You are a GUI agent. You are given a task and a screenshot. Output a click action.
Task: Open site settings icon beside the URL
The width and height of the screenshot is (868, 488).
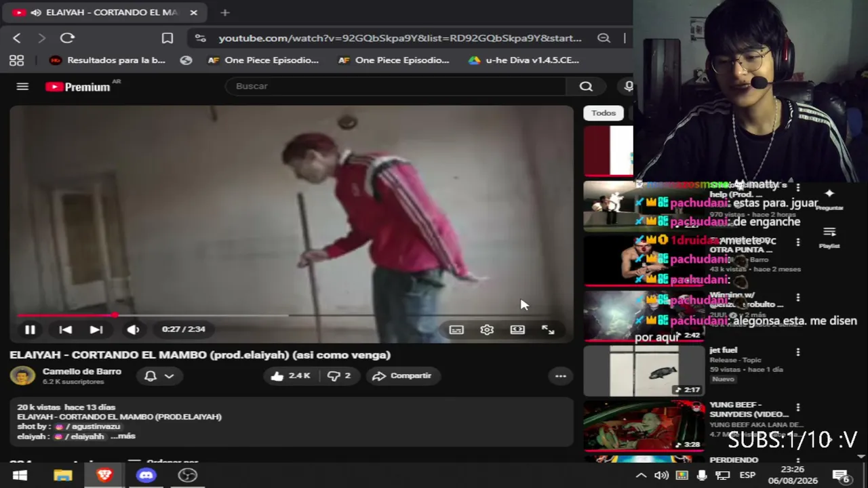click(x=200, y=38)
